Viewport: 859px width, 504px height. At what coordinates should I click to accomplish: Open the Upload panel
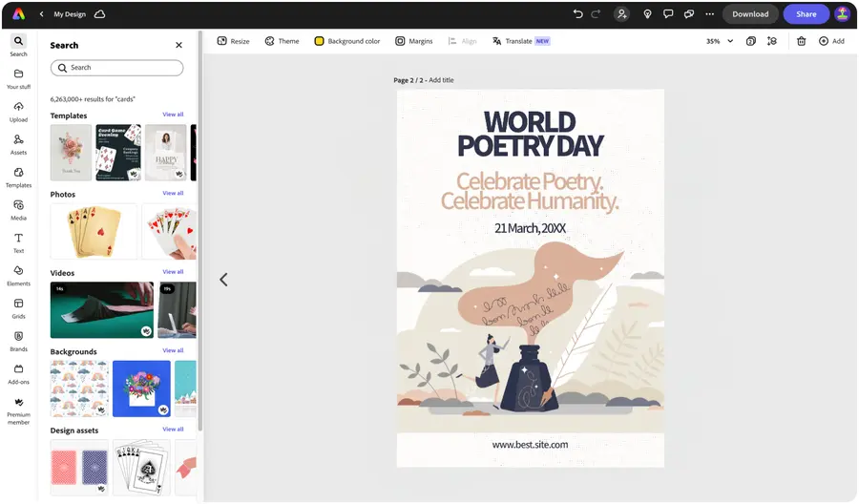pyautogui.click(x=19, y=112)
